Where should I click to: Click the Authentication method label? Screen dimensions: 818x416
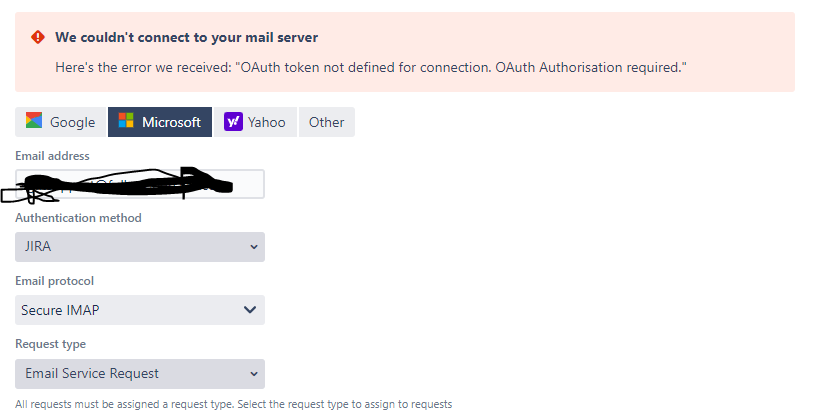[x=78, y=218]
